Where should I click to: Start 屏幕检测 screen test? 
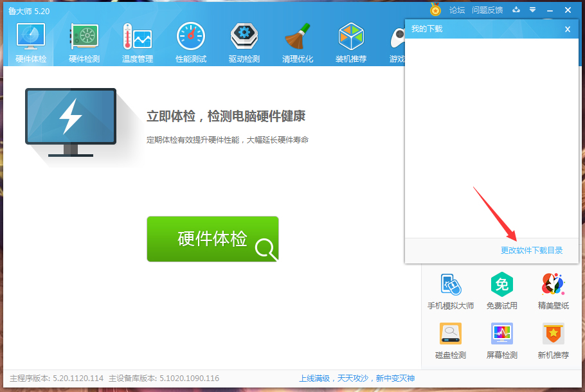coord(501,339)
